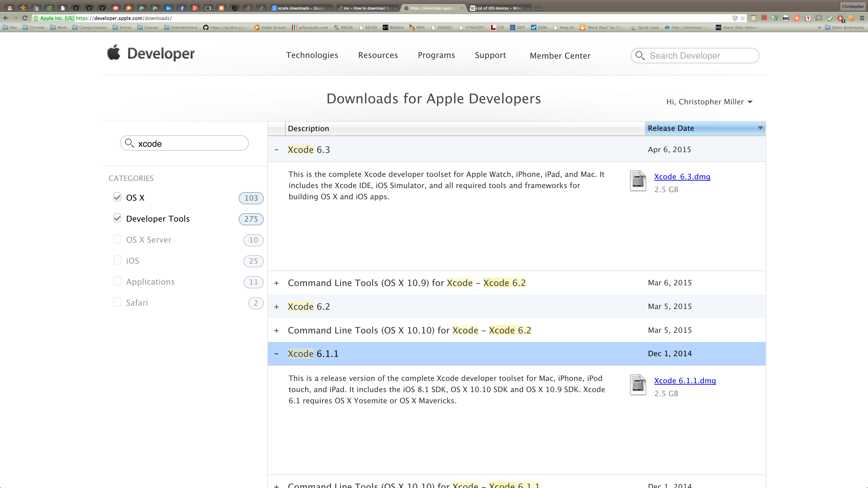Click the xcode downloads search field

tap(190, 143)
